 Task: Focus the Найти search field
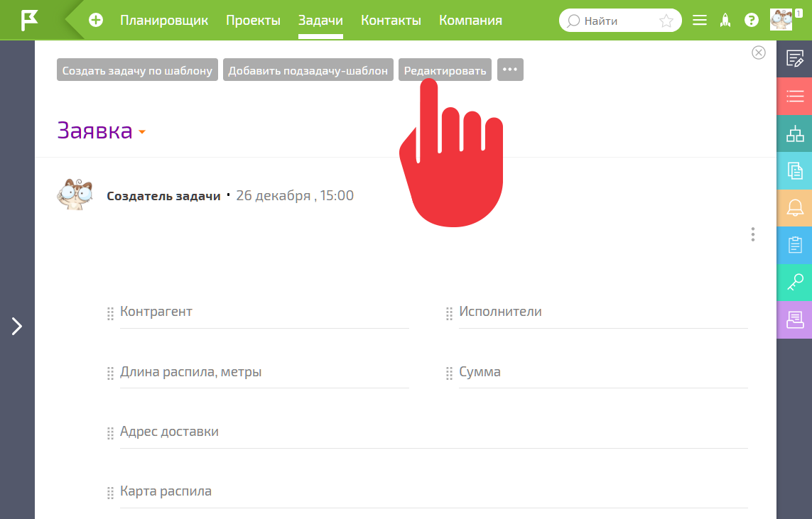pos(620,21)
